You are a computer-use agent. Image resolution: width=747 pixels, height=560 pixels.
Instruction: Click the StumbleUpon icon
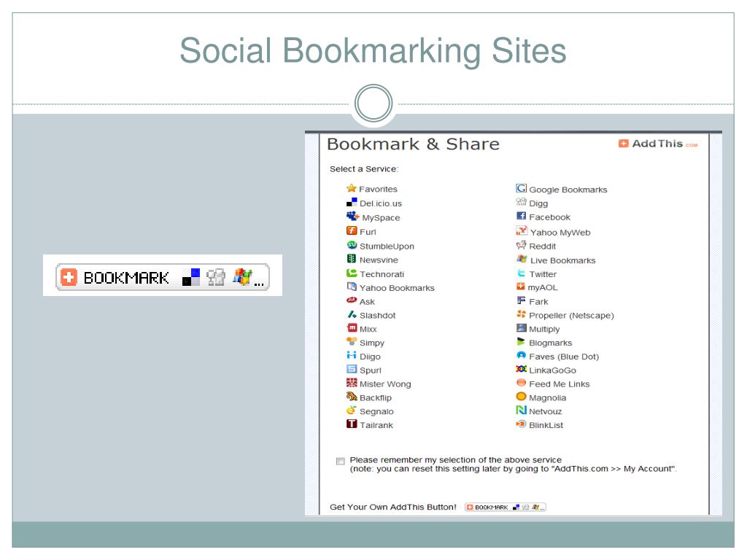(352, 245)
